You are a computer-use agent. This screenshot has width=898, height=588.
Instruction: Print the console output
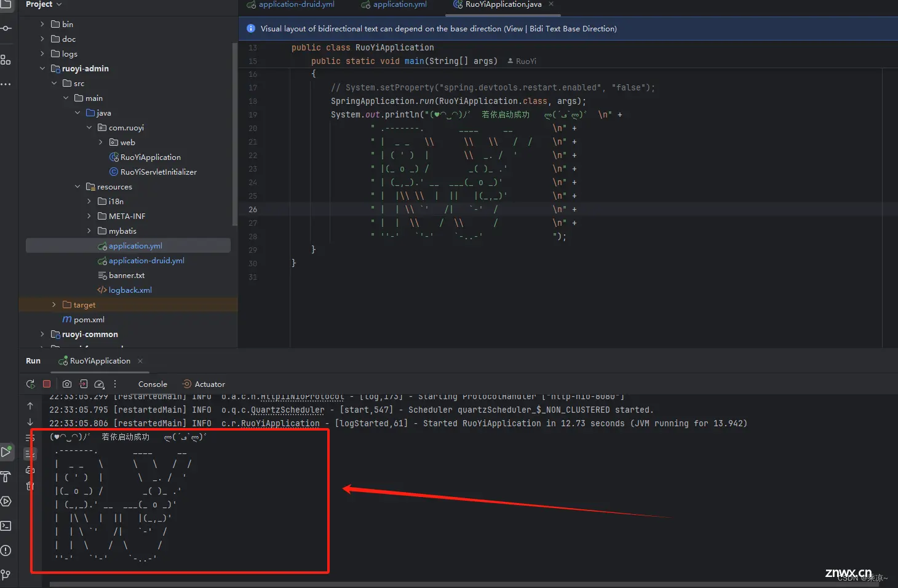click(30, 470)
